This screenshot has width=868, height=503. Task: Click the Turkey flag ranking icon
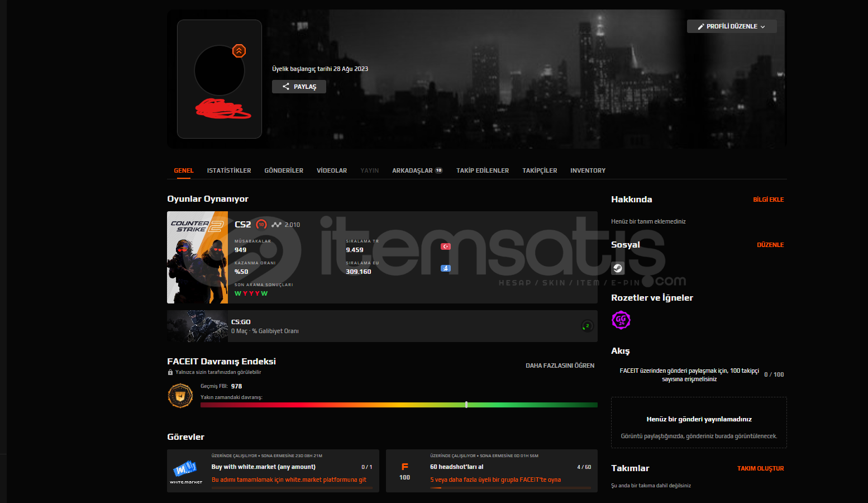pyautogui.click(x=445, y=246)
